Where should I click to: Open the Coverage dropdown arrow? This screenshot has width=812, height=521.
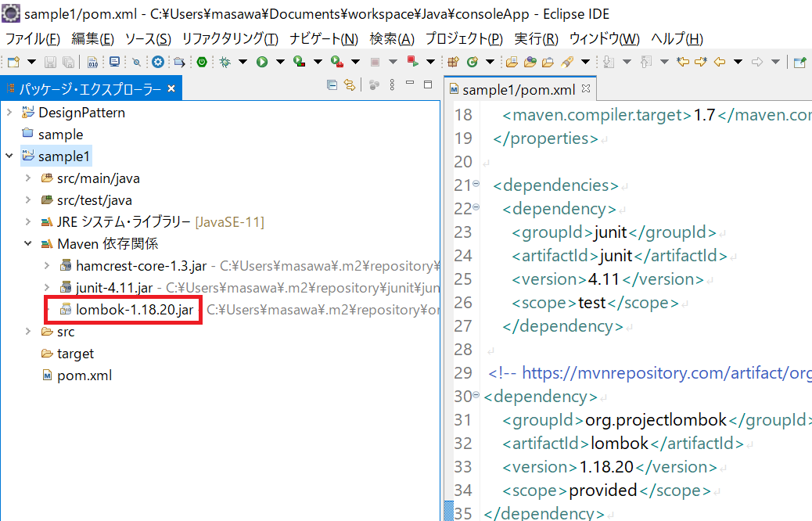tap(318, 62)
